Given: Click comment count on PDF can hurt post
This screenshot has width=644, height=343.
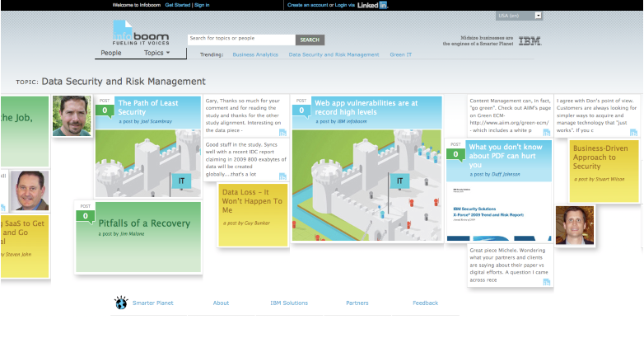Looking at the screenshot, I should (455, 154).
